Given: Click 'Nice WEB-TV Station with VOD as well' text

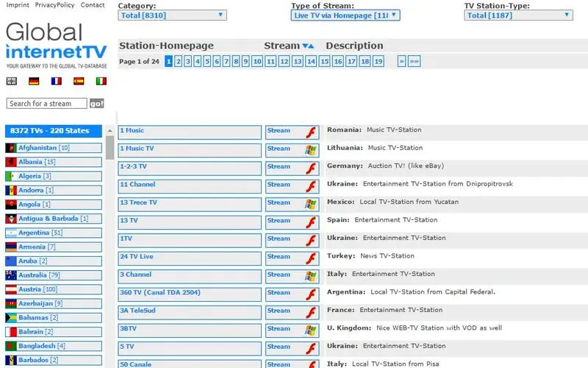Looking at the screenshot, I should coord(439,328).
